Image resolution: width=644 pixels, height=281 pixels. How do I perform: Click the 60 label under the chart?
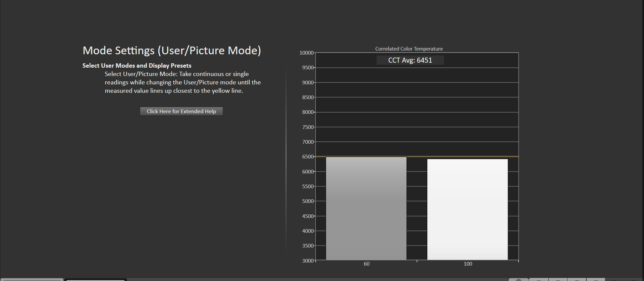pyautogui.click(x=366, y=264)
